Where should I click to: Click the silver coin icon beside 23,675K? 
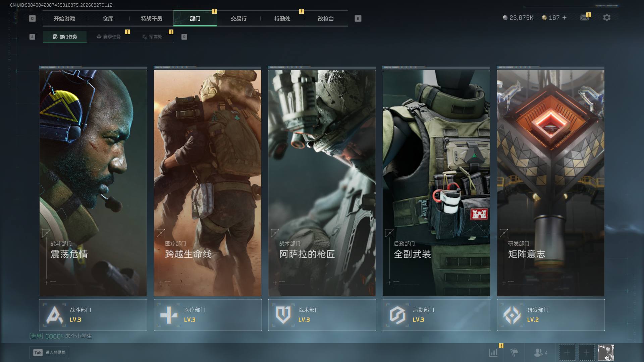point(505,17)
